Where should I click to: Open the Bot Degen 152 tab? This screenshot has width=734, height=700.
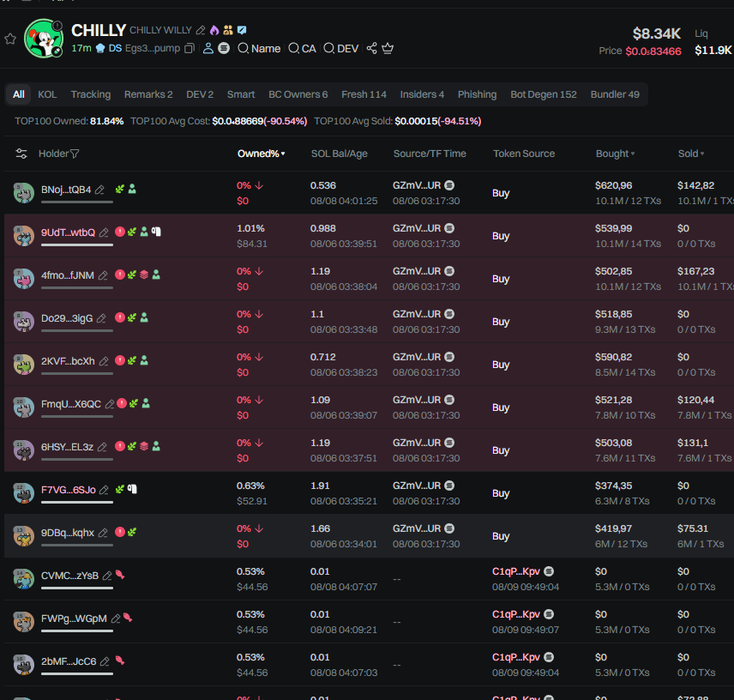pyautogui.click(x=543, y=94)
